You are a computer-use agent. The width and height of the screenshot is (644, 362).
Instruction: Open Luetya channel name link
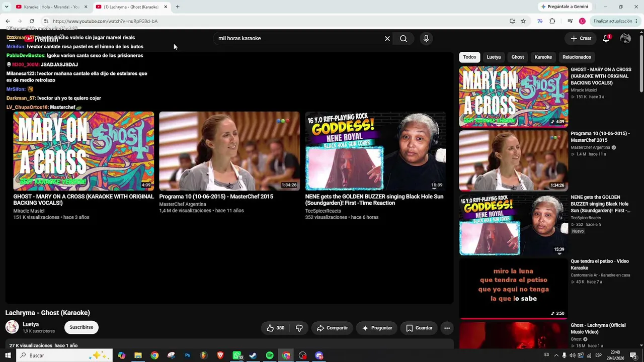31,324
